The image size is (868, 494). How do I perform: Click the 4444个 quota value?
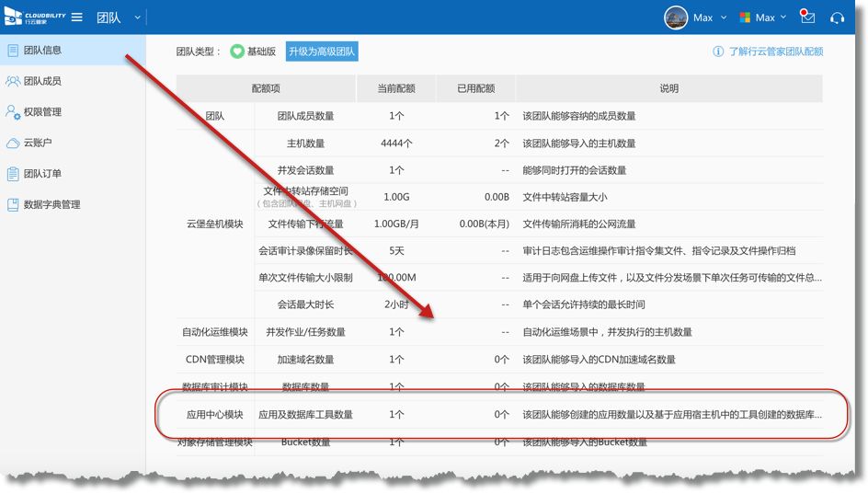click(396, 144)
